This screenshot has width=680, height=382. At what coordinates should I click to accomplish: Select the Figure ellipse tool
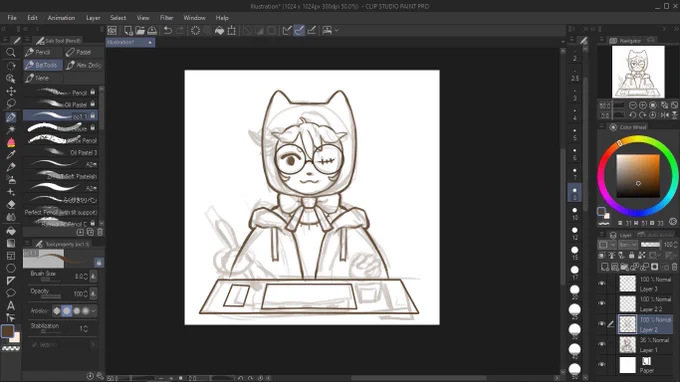coord(11,268)
